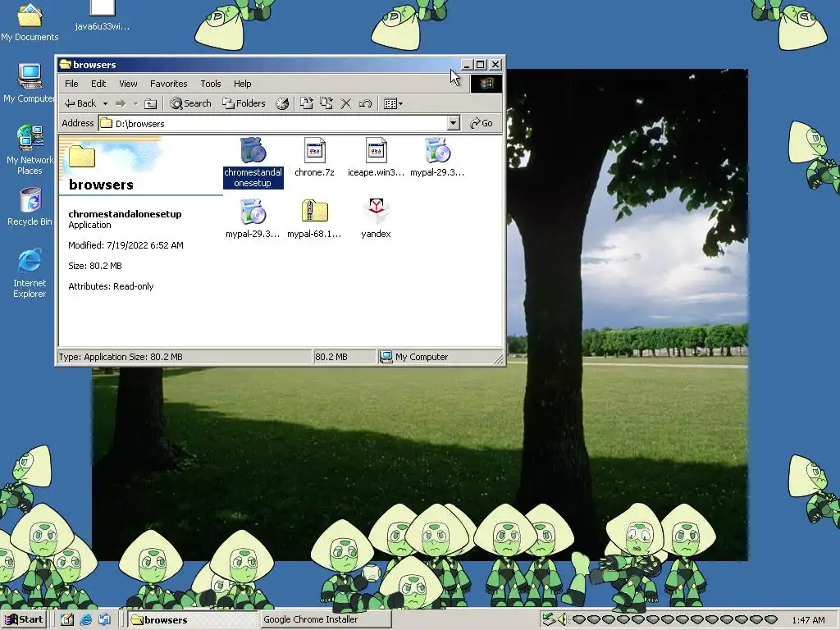
Task: Click the folder system icon in title bar
Action: point(66,64)
